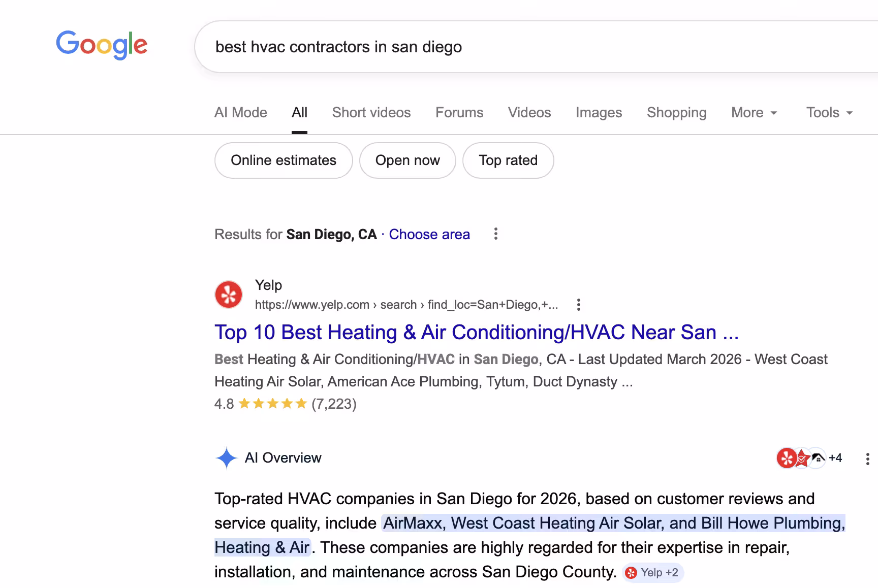Switch to the Images tab
This screenshot has height=588, width=878.
point(599,113)
